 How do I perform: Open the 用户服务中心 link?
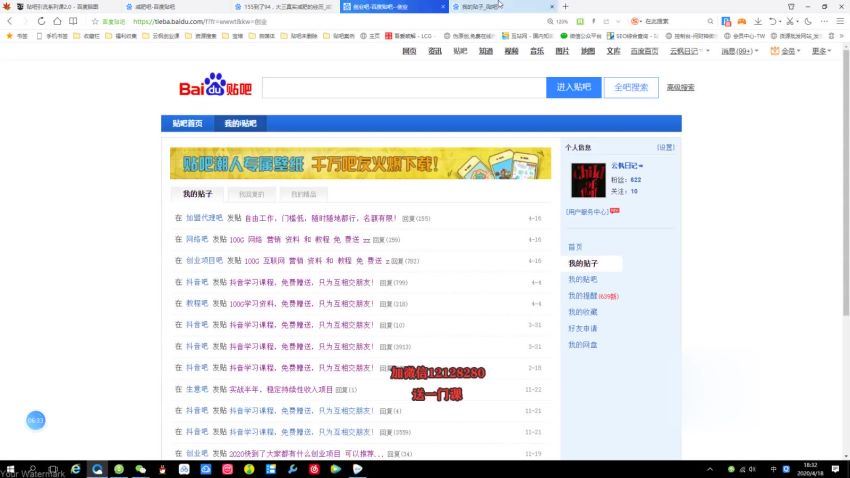point(588,212)
